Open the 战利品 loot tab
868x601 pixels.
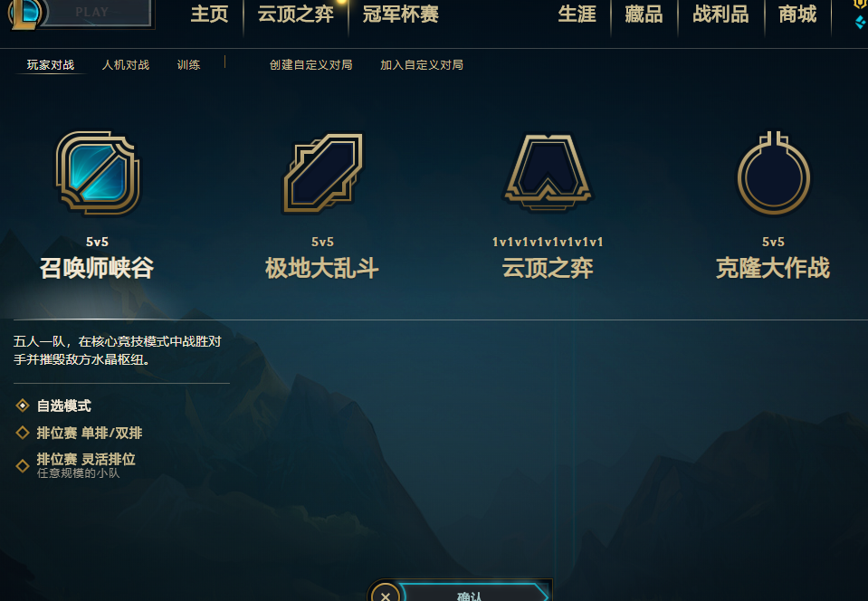tap(720, 14)
